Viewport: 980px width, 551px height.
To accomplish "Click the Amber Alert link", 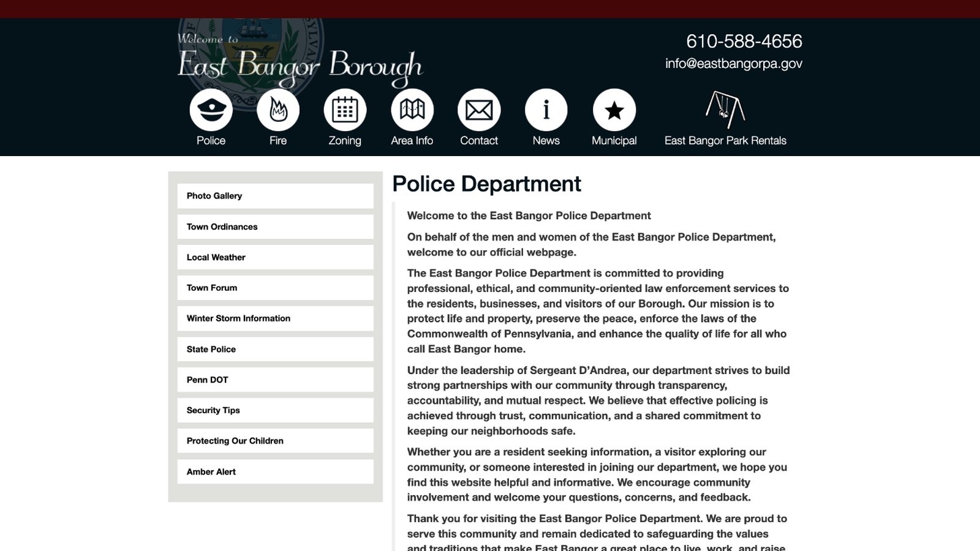I will [275, 471].
